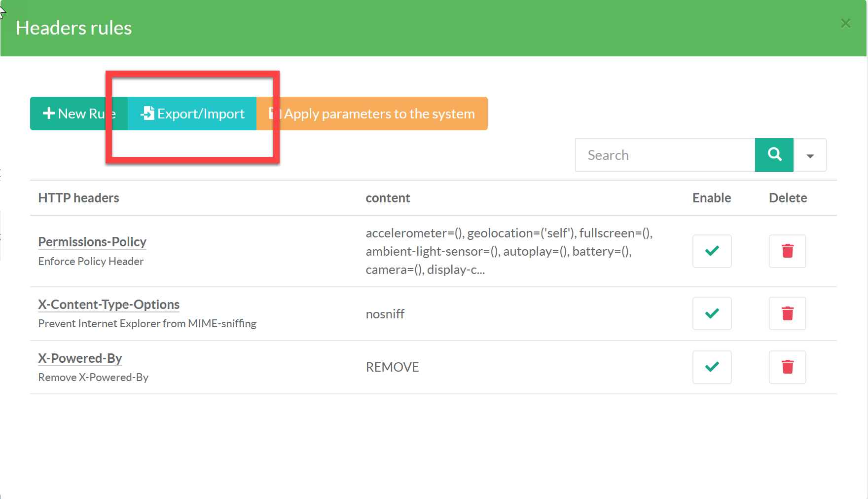Disable the X-Content-Type-Options rule
Screen dimensions: 868x499
[x=712, y=313]
